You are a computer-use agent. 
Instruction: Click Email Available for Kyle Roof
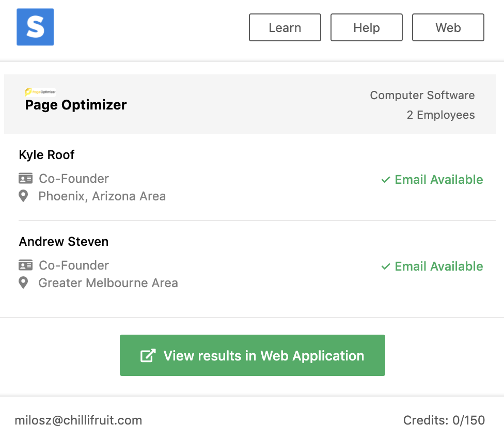pos(439,180)
